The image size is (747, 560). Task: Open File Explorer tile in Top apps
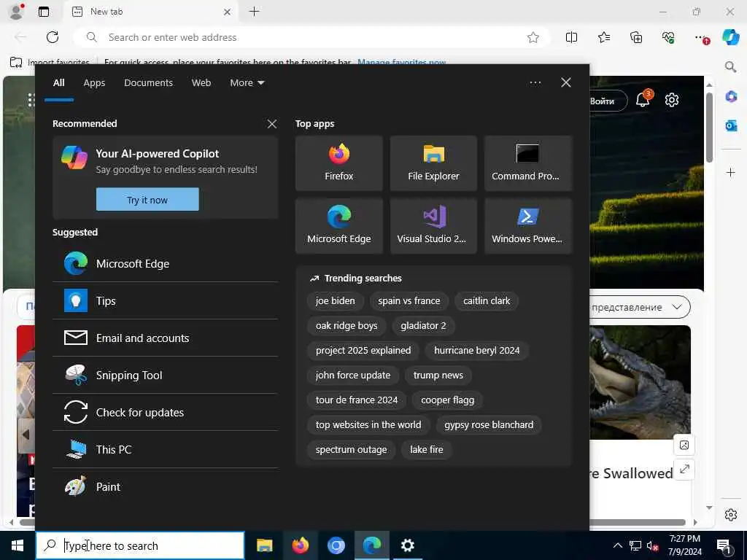(433, 163)
